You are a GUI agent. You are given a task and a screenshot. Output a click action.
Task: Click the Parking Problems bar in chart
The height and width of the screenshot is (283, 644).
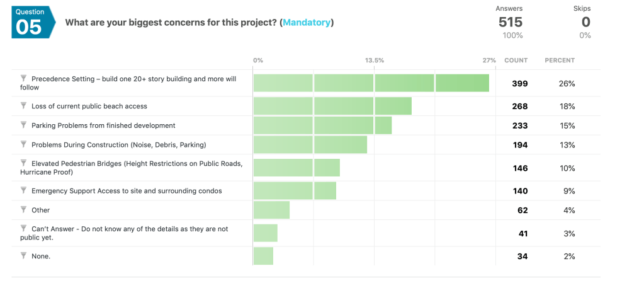point(322,125)
